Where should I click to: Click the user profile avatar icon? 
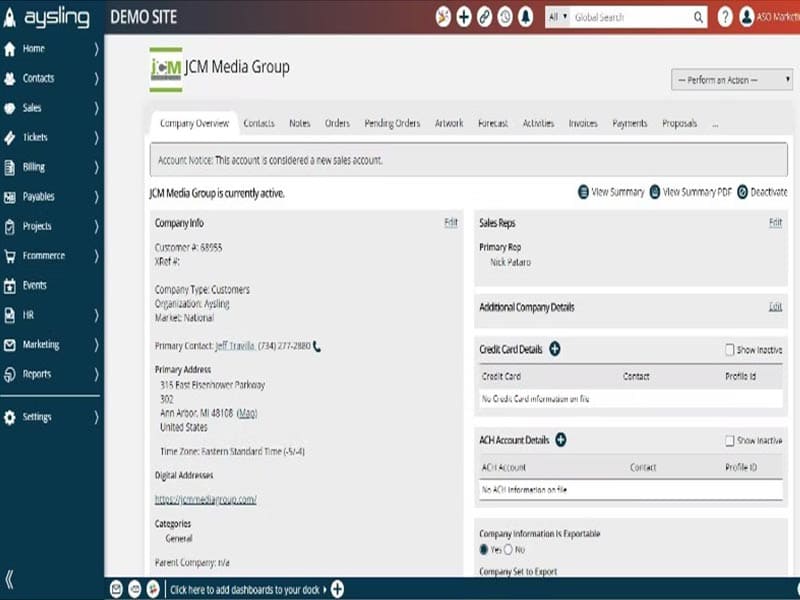pos(746,17)
